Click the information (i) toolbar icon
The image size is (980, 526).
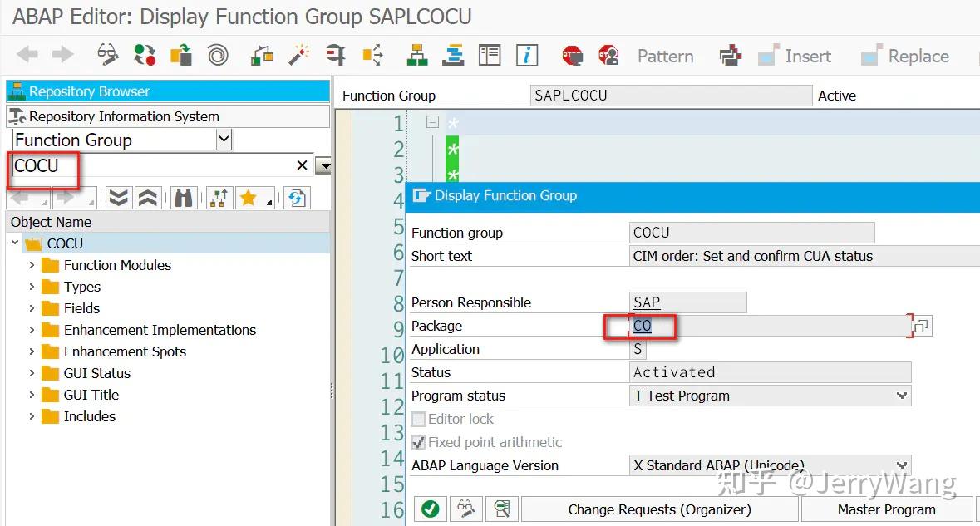tap(526, 55)
